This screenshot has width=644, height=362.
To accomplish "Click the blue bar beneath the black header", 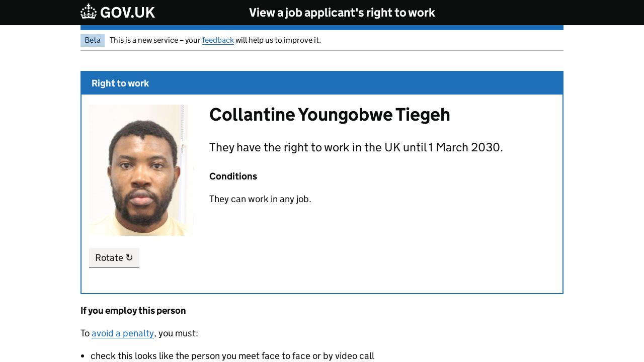I will coord(322,28).
